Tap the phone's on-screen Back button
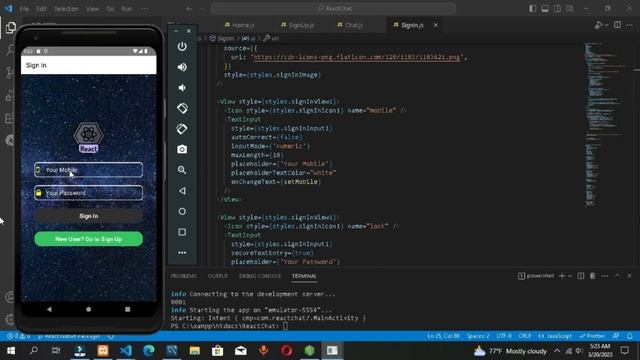Image resolution: width=640 pixels, height=360 pixels. pos(49,309)
